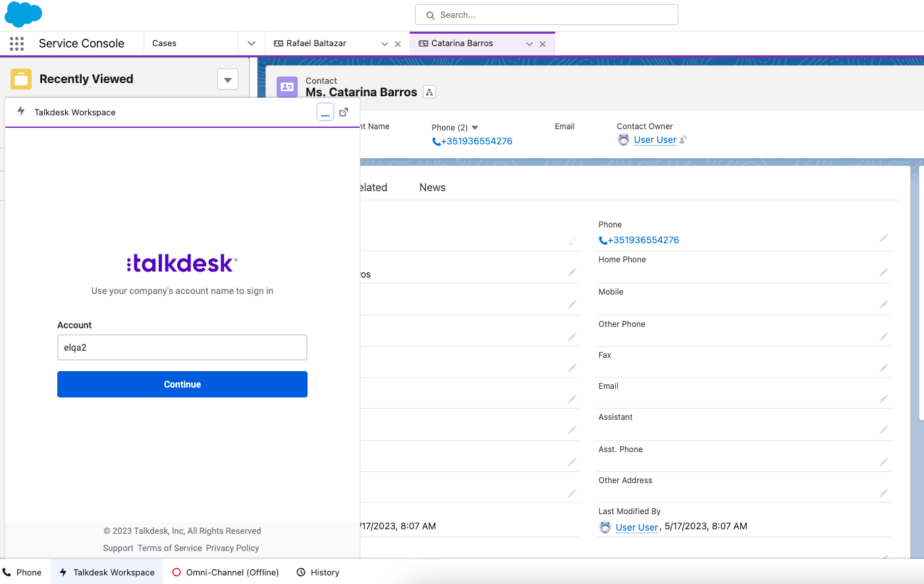The height and width of the screenshot is (584, 924).
Task: Click the Contact record icon in header
Action: [287, 87]
